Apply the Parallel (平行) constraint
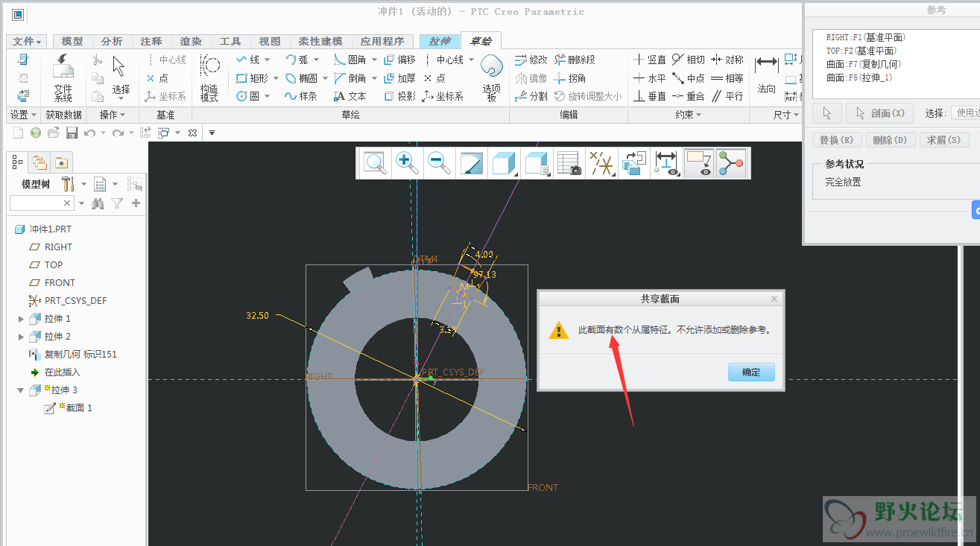The width and height of the screenshot is (980, 546). (727, 96)
